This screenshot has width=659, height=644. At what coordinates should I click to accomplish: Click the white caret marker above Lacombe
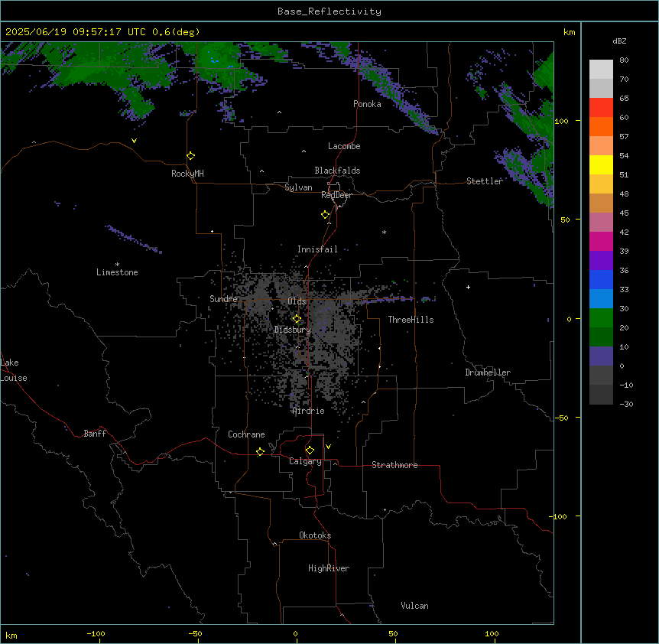(x=304, y=151)
